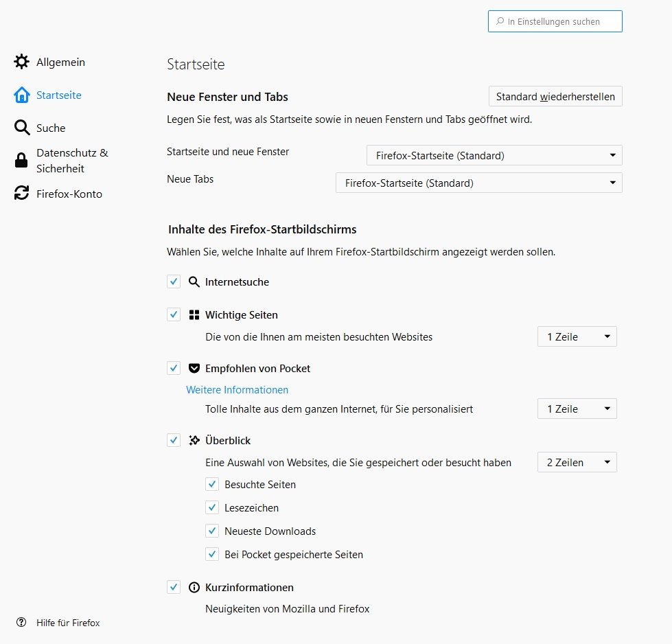Image resolution: width=672 pixels, height=644 pixels.
Task: Open the Startseite und neue Fenster dropdown
Action: pyautogui.click(x=494, y=156)
